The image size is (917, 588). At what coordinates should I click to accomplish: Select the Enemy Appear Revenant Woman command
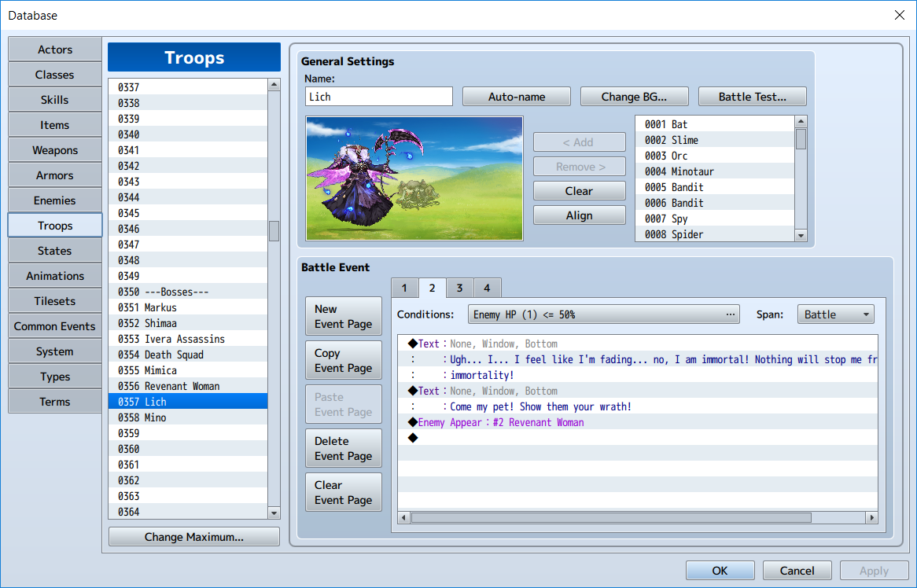pos(638,423)
